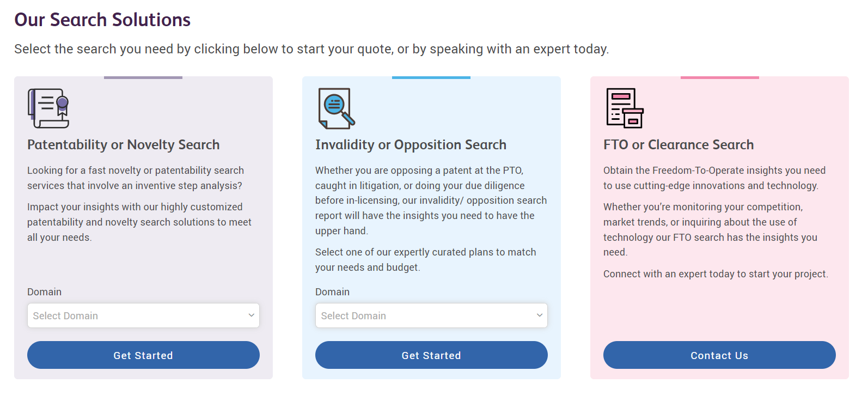This screenshot has width=868, height=401.
Task: Click the purple accent bar atop the Patentability card
Action: point(143,77)
